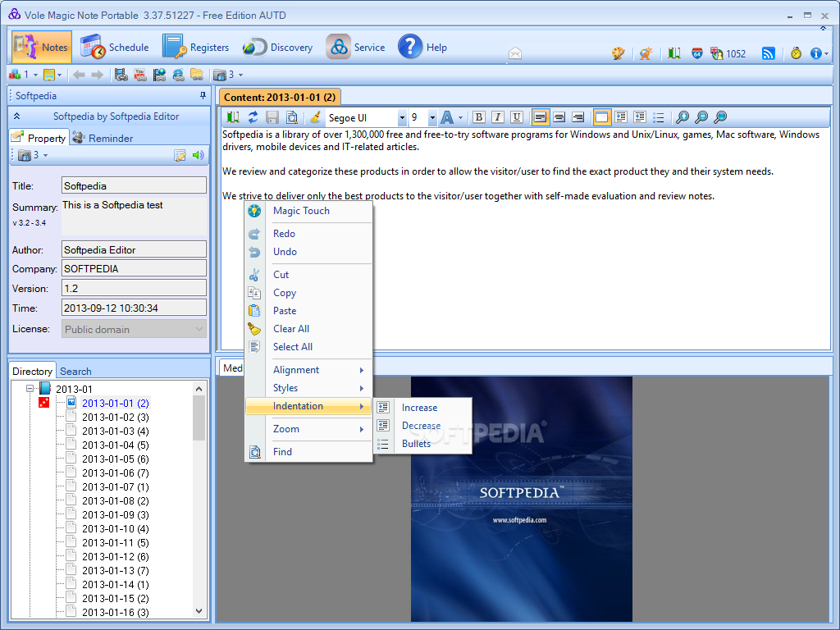The image size is (840, 630).
Task: Click the Author input field
Action: (134, 249)
